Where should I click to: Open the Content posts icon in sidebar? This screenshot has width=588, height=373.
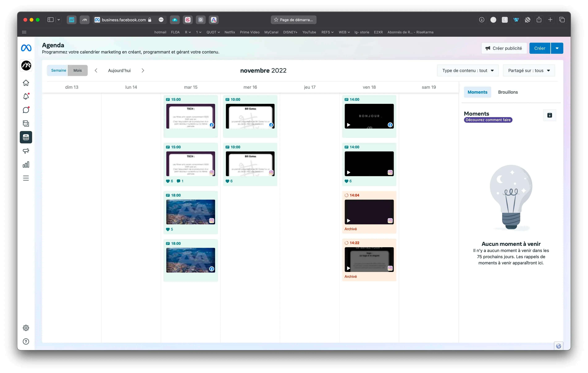[x=26, y=123]
